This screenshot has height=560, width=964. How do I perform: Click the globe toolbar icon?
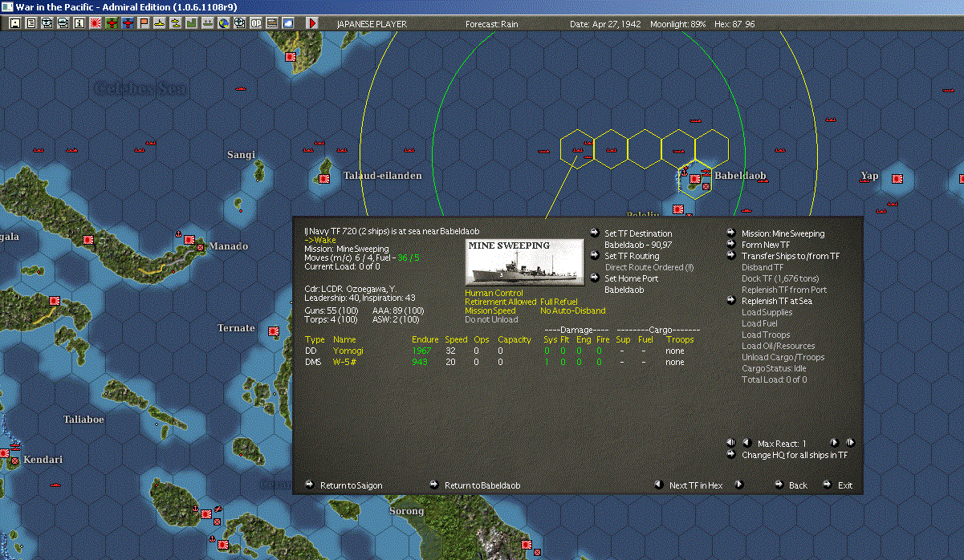[x=223, y=23]
